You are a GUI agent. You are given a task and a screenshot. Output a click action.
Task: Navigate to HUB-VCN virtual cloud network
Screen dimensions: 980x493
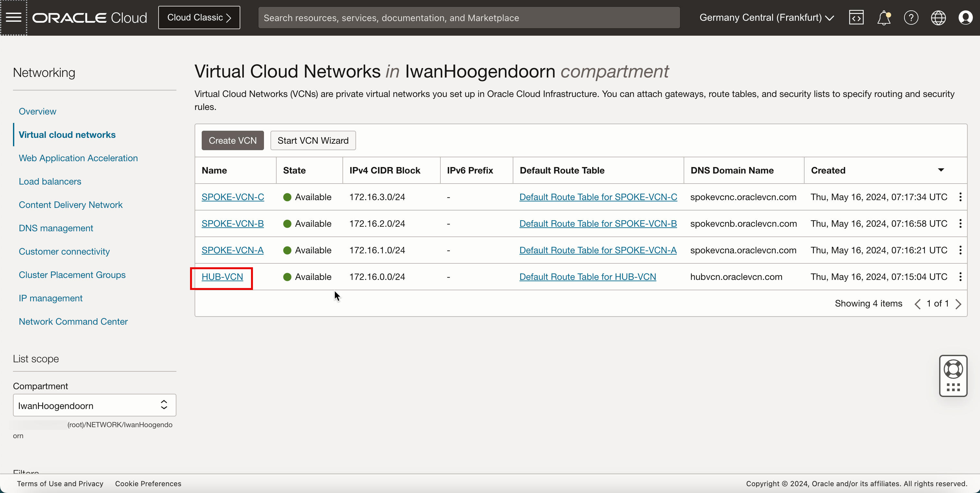click(222, 277)
